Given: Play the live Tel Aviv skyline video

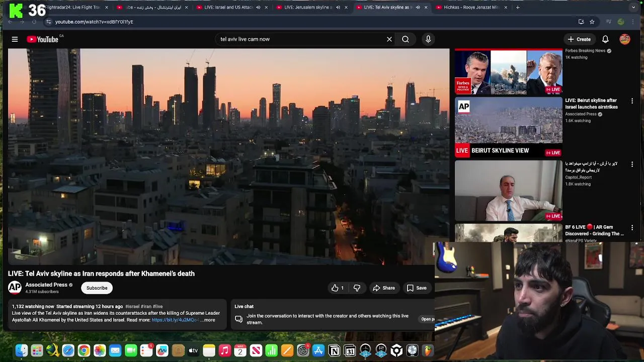Looking at the screenshot, I should pyautogui.click(x=228, y=156).
